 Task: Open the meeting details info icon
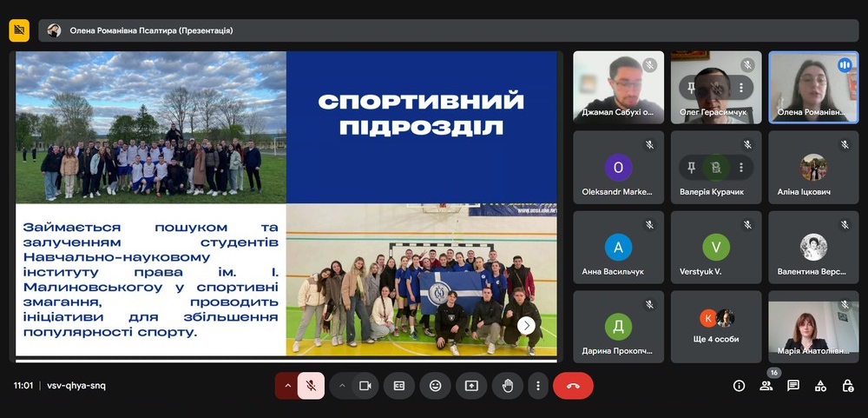(739, 386)
